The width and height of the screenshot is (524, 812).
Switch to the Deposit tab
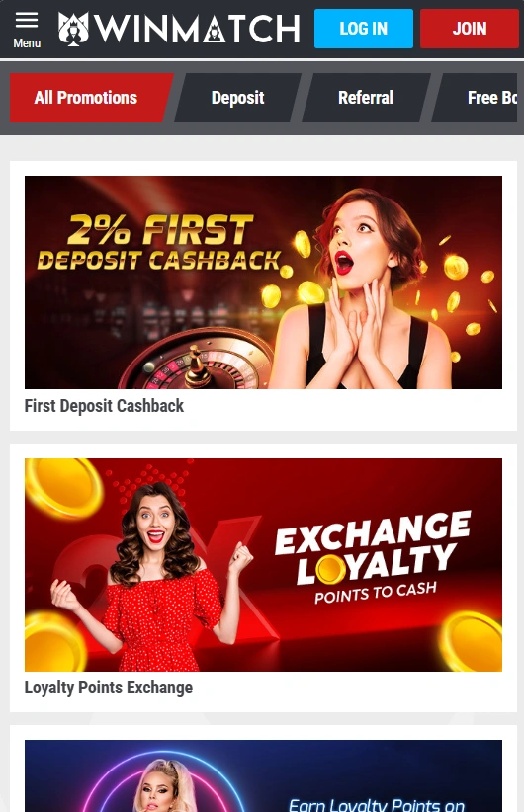click(x=238, y=98)
